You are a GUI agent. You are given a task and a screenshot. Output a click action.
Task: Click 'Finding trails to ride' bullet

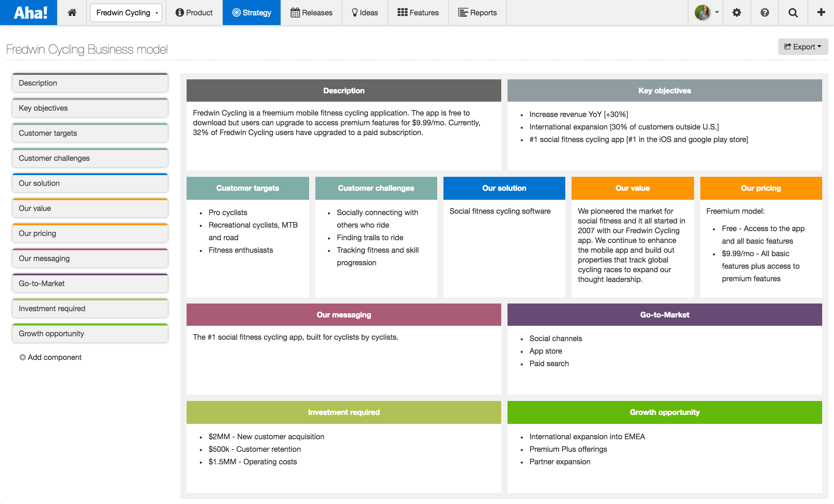click(370, 237)
